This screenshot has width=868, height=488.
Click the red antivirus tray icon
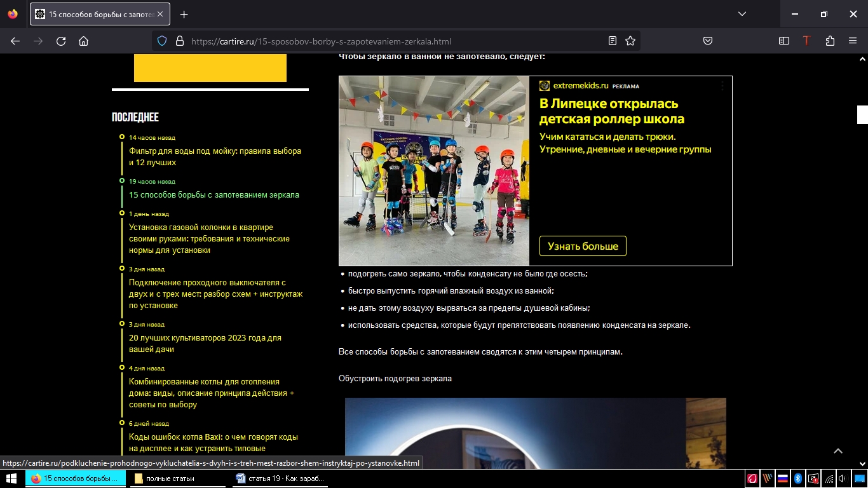click(x=752, y=478)
